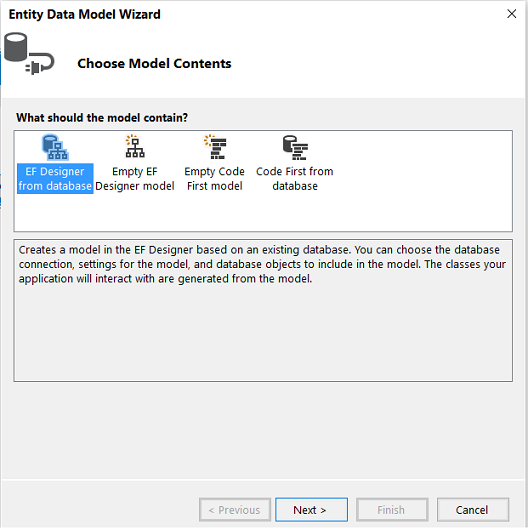Click the database plug wizard header icon
Image resolution: width=528 pixels, height=530 pixels.
[x=29, y=53]
